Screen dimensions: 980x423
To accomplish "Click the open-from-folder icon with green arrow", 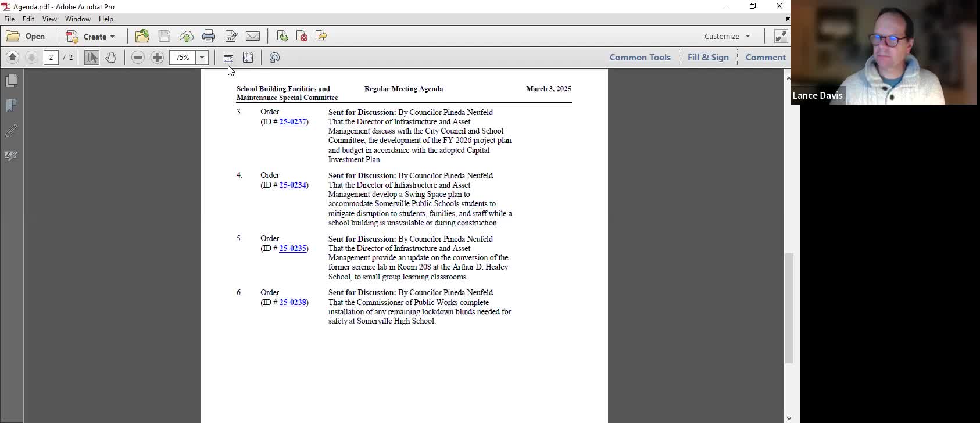I will pos(142,36).
